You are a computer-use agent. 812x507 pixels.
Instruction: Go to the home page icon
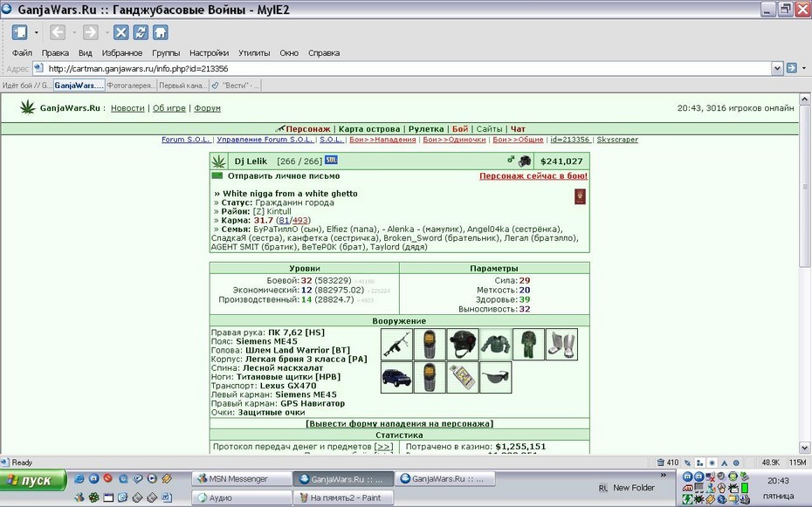point(161,32)
